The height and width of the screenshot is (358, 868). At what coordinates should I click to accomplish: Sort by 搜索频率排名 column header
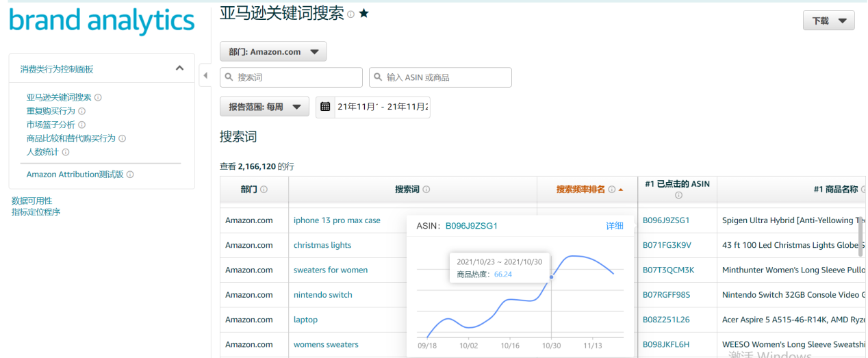[580, 190]
